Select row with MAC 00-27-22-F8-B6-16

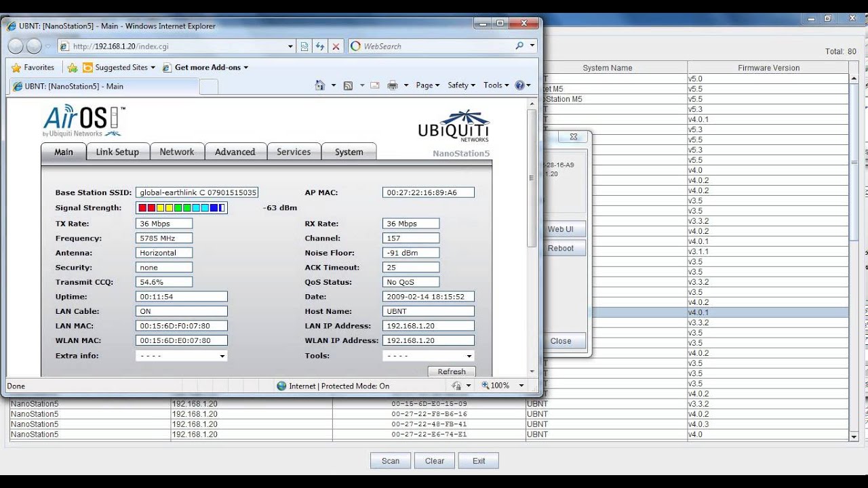pyautogui.click(x=429, y=414)
